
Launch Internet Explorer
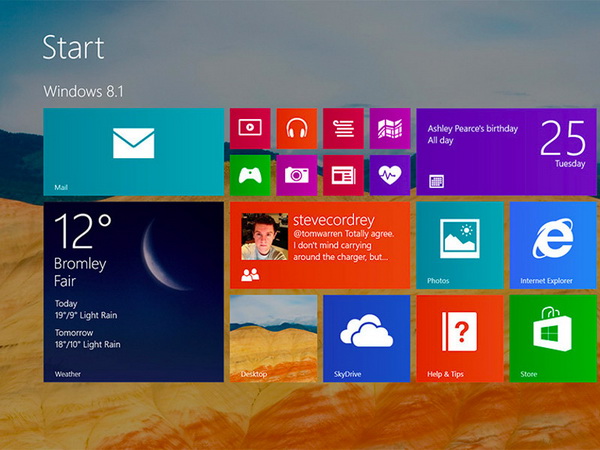coord(553,245)
